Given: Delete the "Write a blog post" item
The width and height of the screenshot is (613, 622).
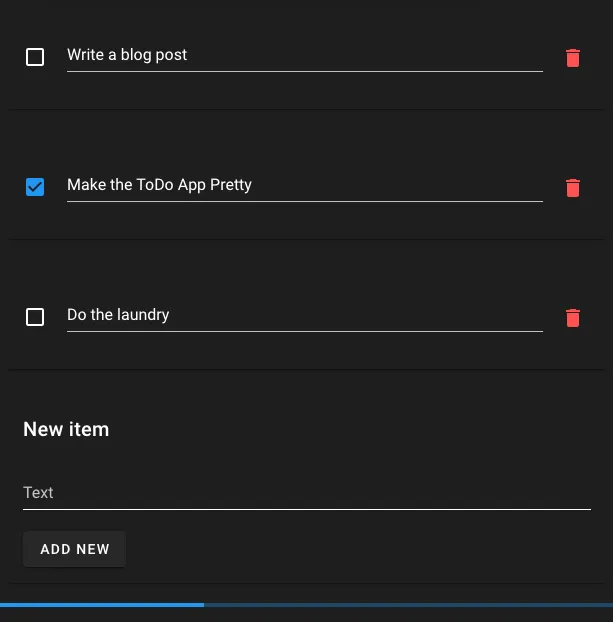Looking at the screenshot, I should pyautogui.click(x=572, y=58).
